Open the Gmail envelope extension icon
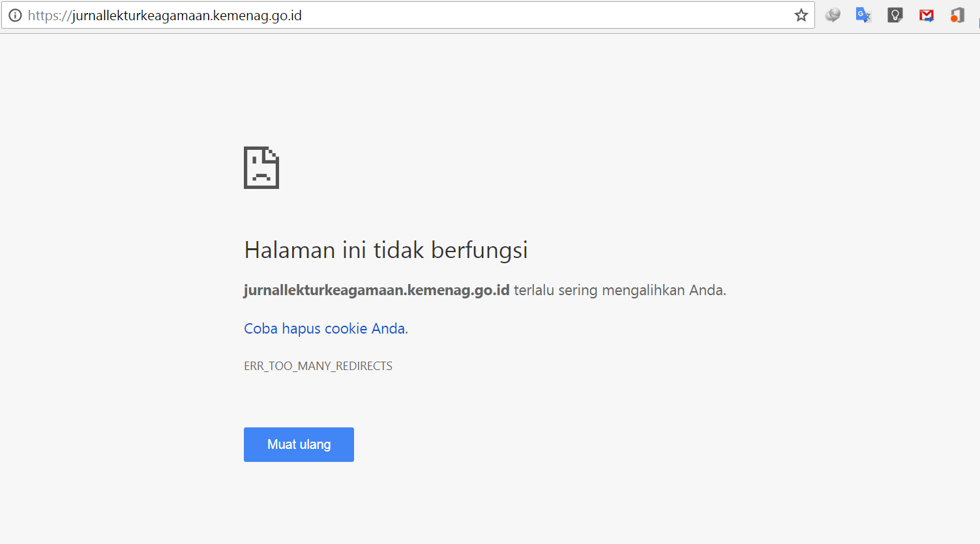 [926, 16]
